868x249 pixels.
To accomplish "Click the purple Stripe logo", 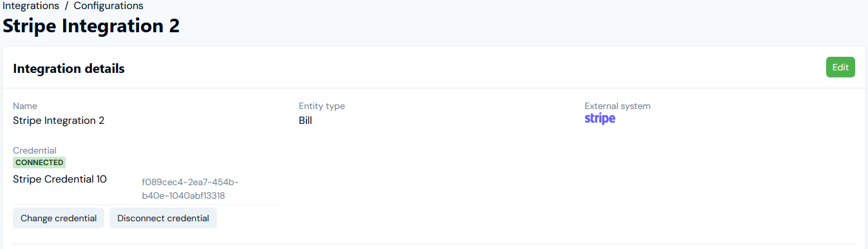I will click(599, 119).
